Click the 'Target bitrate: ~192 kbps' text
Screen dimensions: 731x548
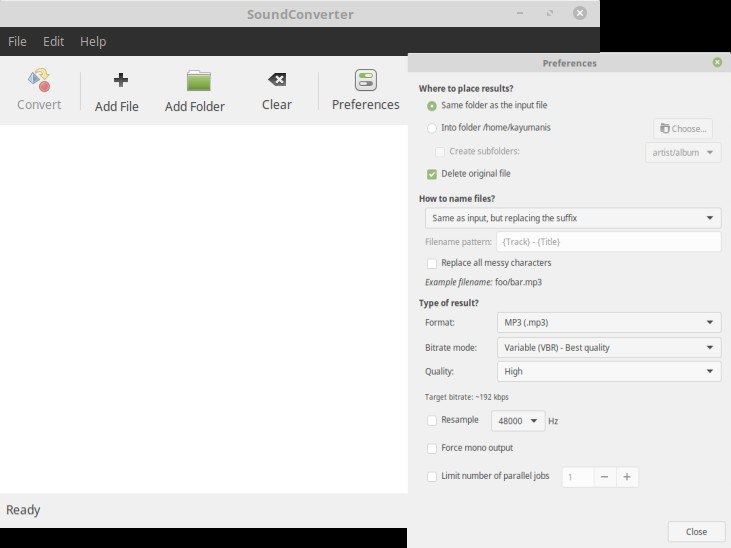click(467, 397)
